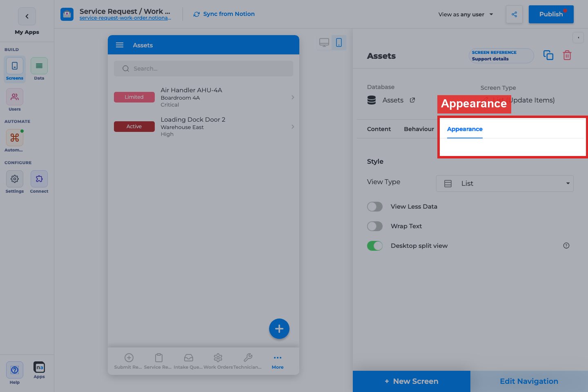Show help for Desktop split view
588x392 pixels.
pyautogui.click(x=566, y=245)
